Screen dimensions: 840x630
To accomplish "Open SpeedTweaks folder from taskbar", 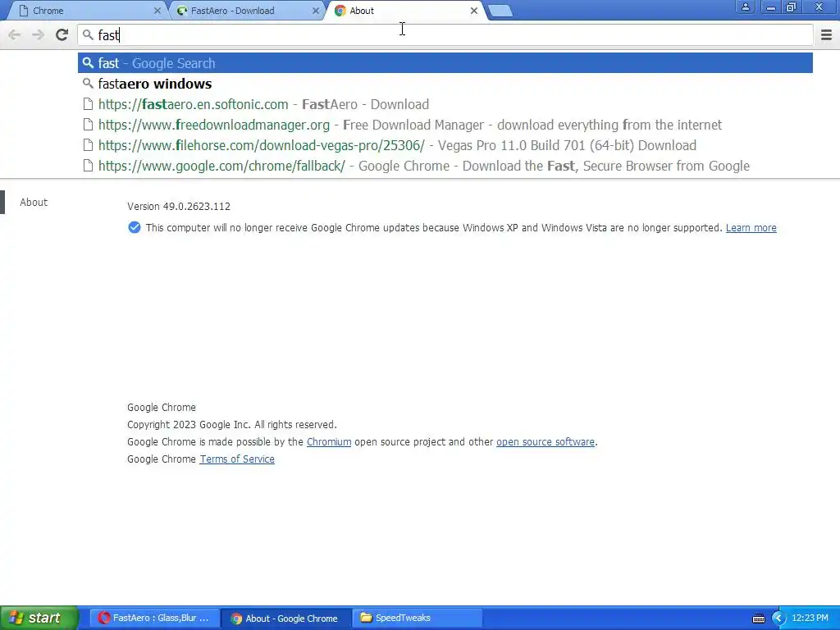I will click(418, 618).
